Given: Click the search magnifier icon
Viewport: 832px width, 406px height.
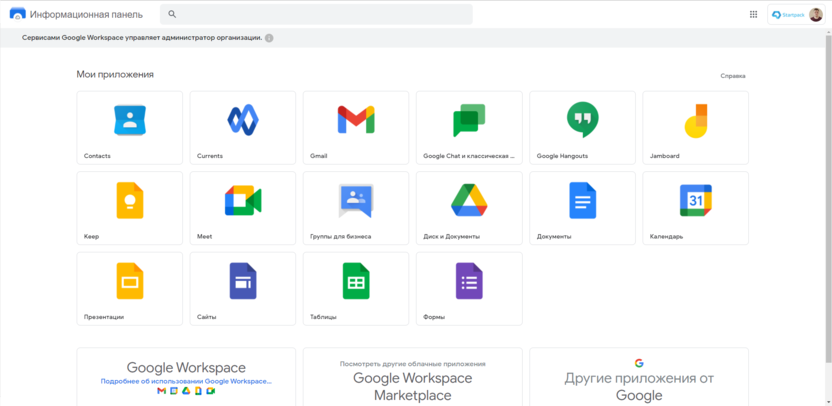Looking at the screenshot, I should click(172, 14).
